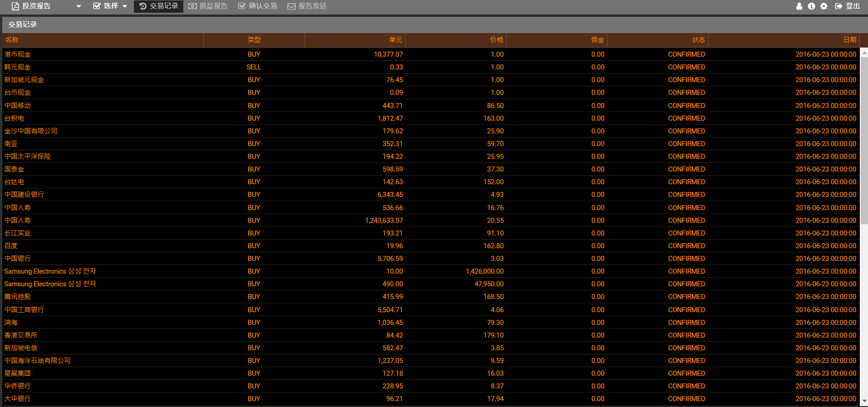Switch to the 报告发送 tab
This screenshot has width=868, height=407.
[x=307, y=6]
